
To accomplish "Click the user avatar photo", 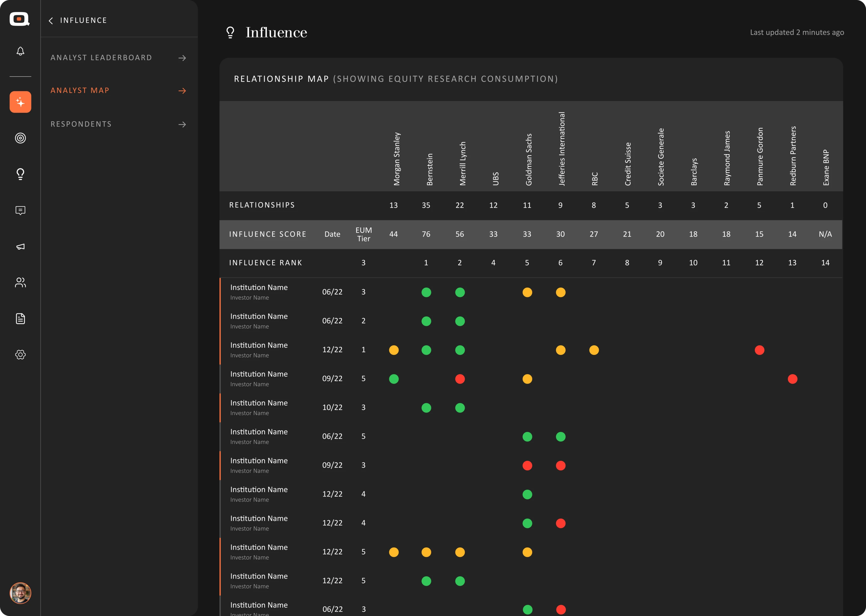I will coord(20,593).
